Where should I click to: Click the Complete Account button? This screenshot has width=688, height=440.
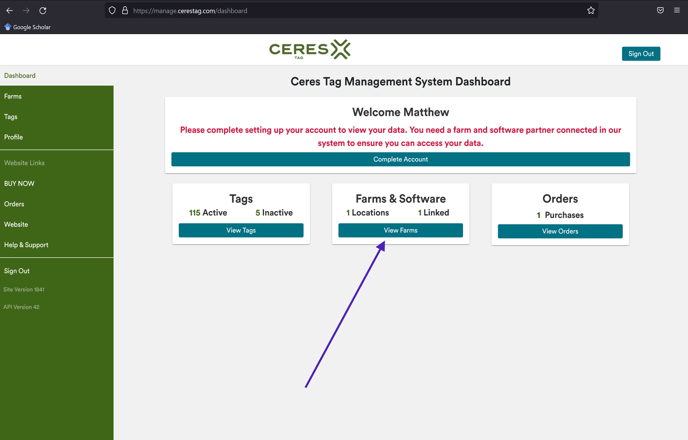[x=401, y=159]
